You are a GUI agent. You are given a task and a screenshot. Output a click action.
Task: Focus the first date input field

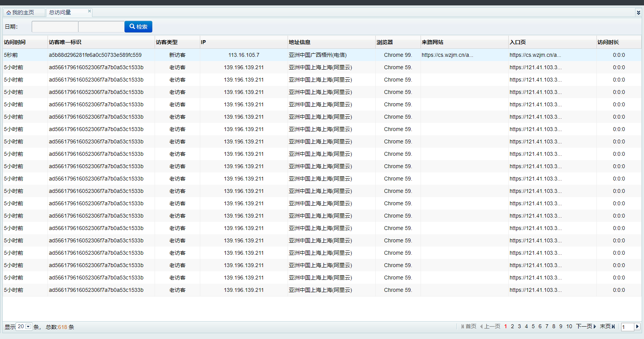click(55, 27)
